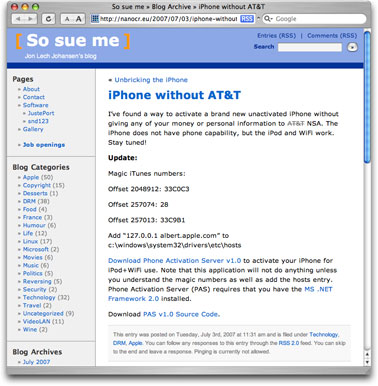Open the Comments (RSS) link
Image resolution: width=378 pixels, height=386 pixels.
(332, 35)
